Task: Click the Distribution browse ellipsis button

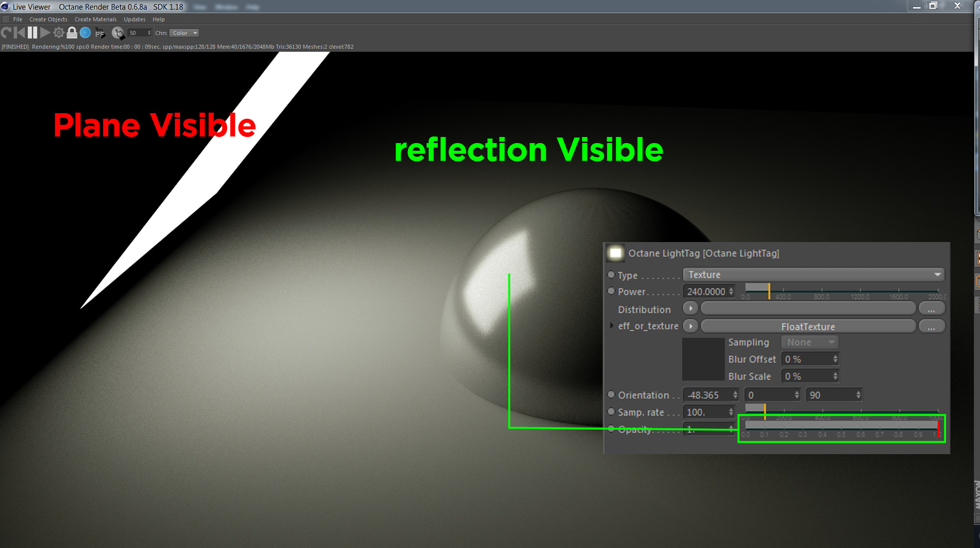Action: coord(931,309)
